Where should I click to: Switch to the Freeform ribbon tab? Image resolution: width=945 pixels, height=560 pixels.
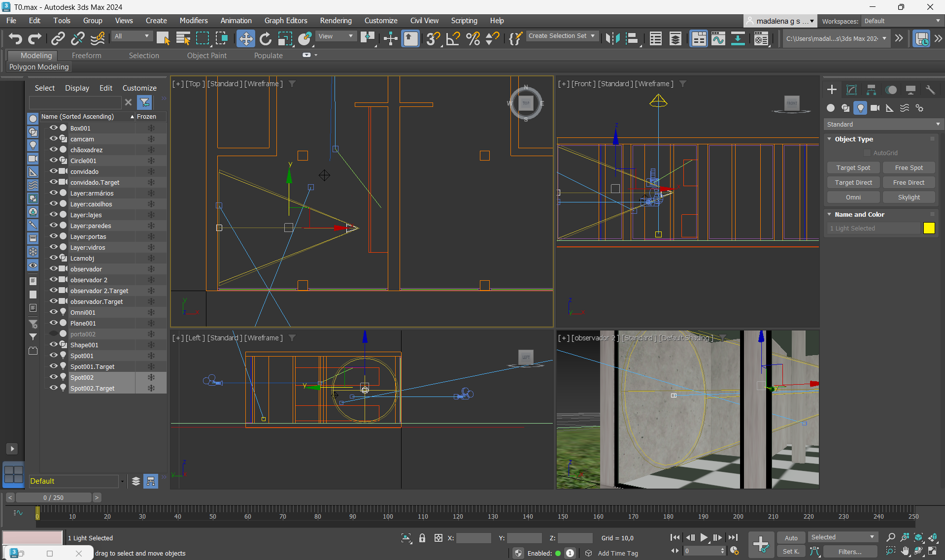tap(86, 56)
